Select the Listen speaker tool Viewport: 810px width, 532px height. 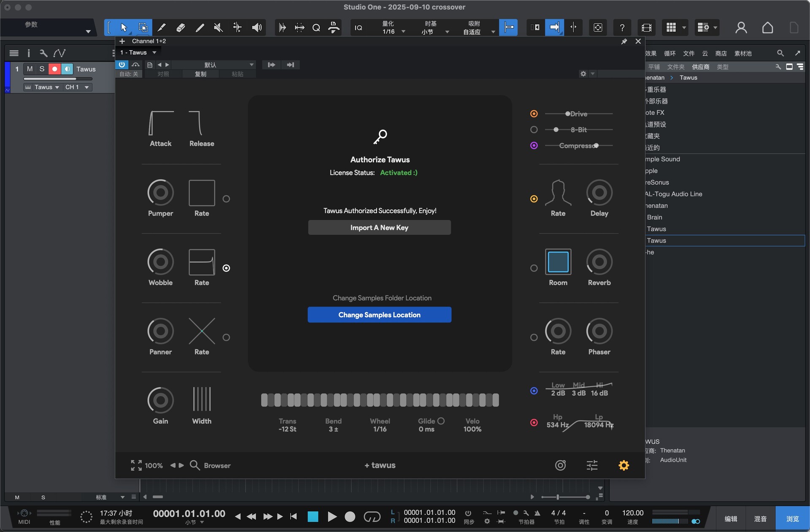256,27
